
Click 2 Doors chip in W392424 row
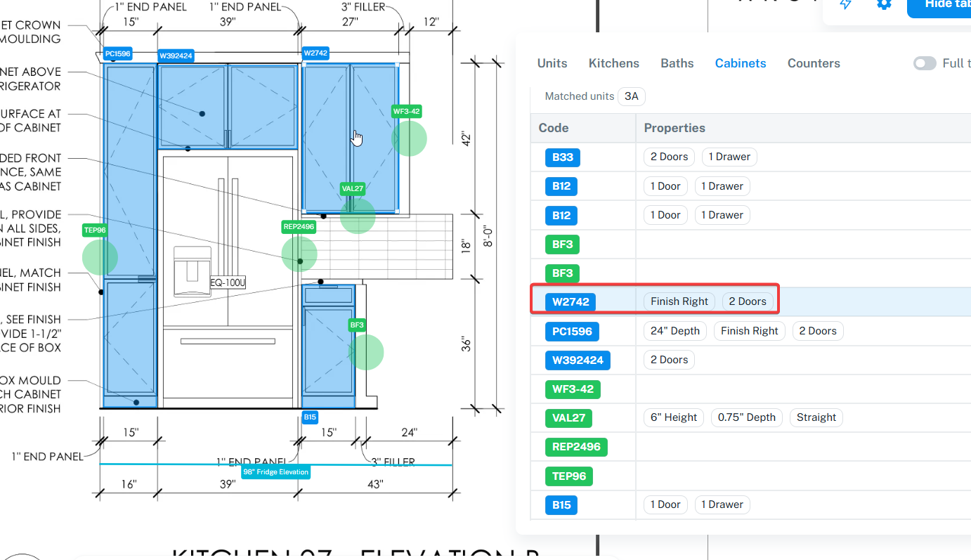click(670, 360)
